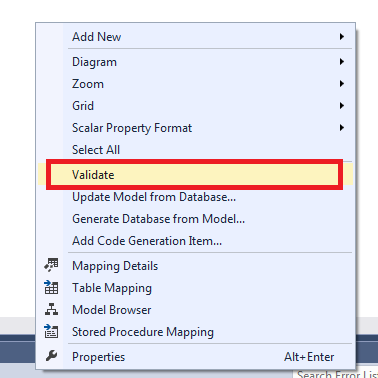The width and height of the screenshot is (378, 378).
Task: Click the Model Browser hierarchy icon
Action: [x=51, y=309]
